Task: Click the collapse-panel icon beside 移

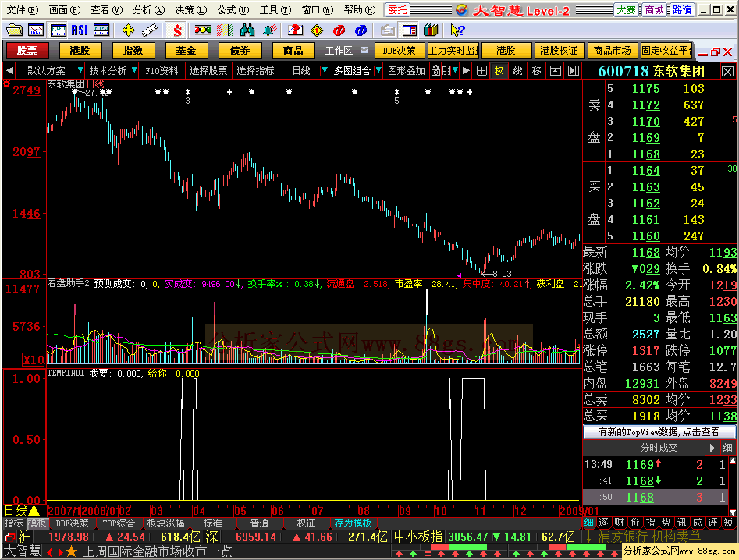Action: click(x=556, y=71)
